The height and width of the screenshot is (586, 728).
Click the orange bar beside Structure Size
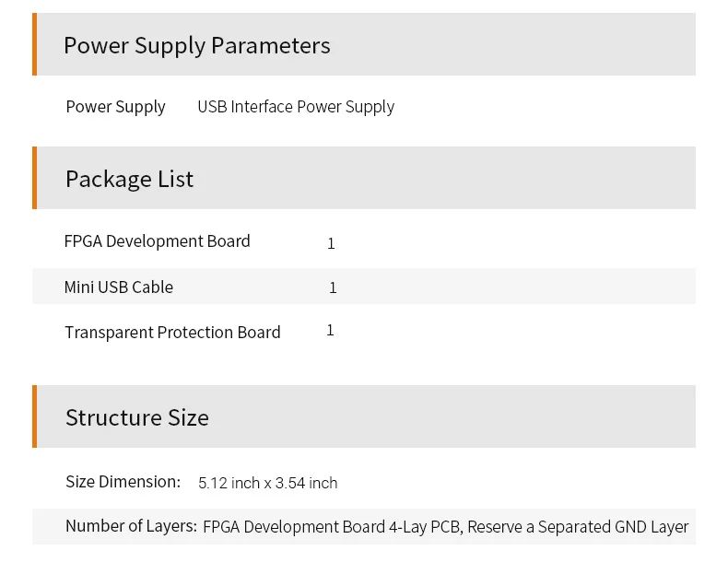click(x=35, y=416)
